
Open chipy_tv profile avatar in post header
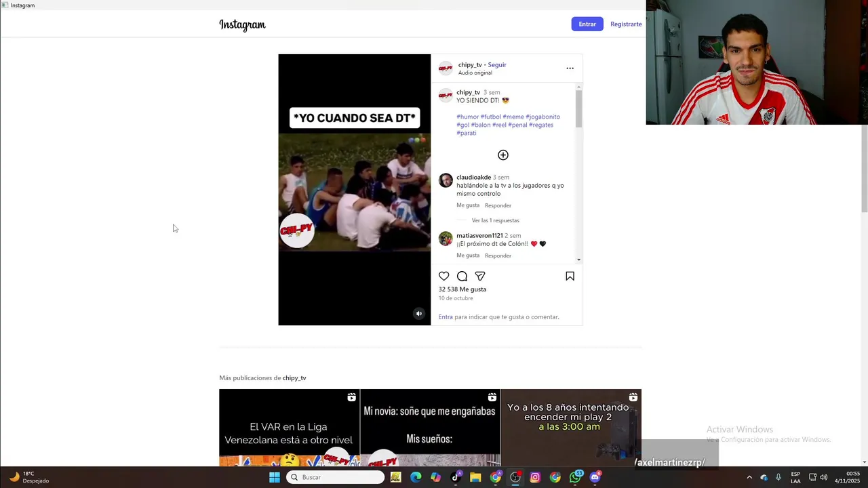click(x=446, y=68)
